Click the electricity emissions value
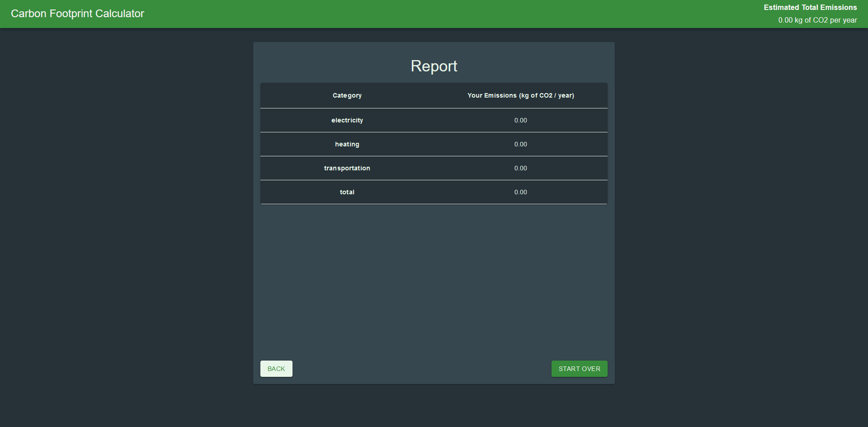868x427 pixels. [520, 120]
